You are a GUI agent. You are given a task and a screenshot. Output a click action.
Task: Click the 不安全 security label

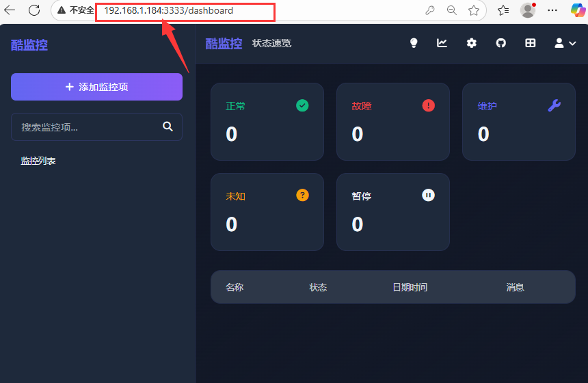[x=82, y=10]
